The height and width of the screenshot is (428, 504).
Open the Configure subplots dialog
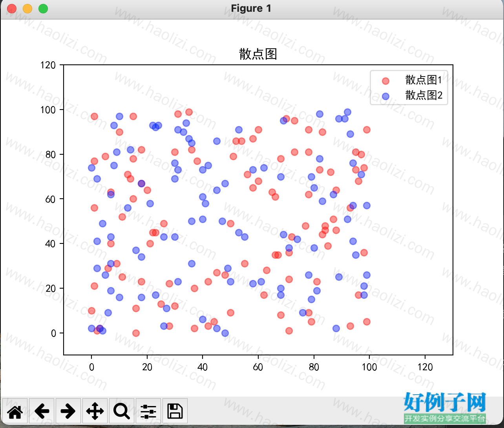[148, 411]
